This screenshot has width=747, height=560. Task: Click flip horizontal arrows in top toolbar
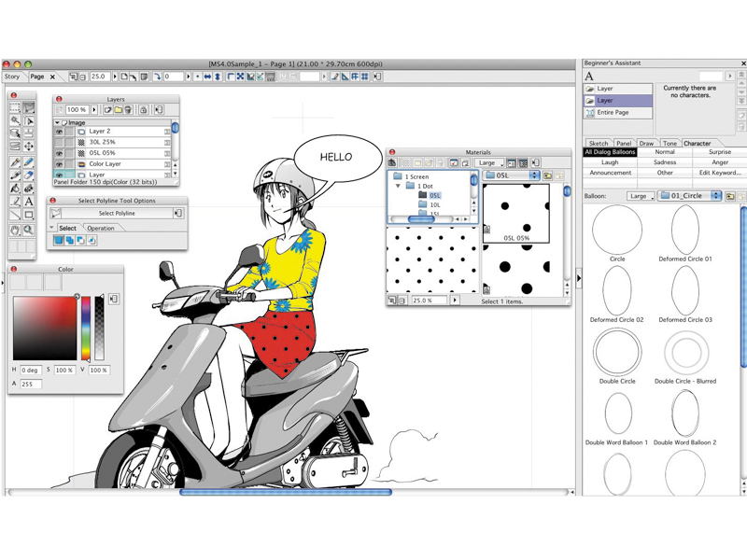(x=207, y=77)
